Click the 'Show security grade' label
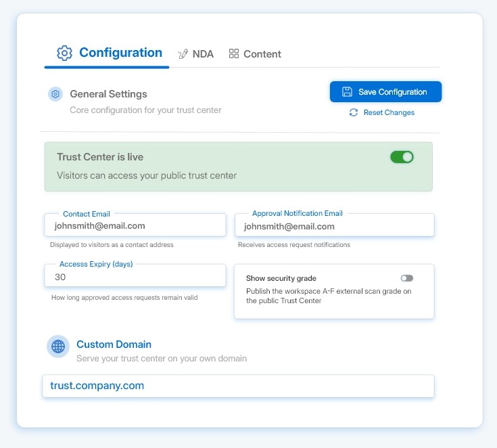 (281, 278)
